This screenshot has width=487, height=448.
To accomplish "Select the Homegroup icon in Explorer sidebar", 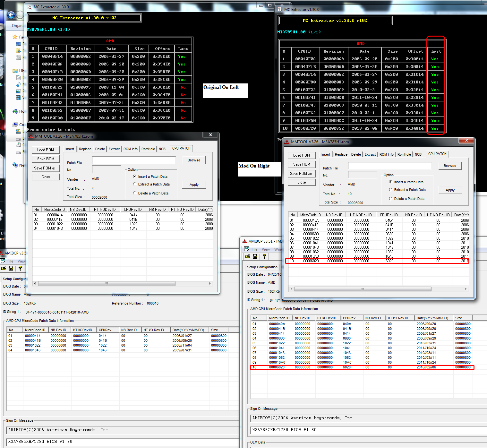I will tap(15, 111).
